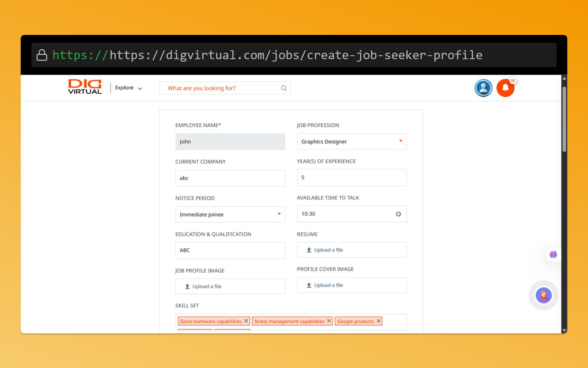Remove the Good teamwork capabilities tag

click(246, 321)
